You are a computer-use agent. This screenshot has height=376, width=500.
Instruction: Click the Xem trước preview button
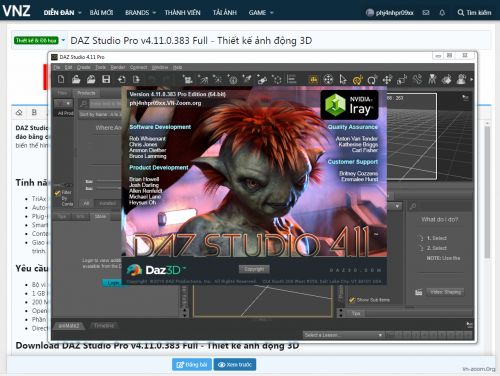click(235, 365)
